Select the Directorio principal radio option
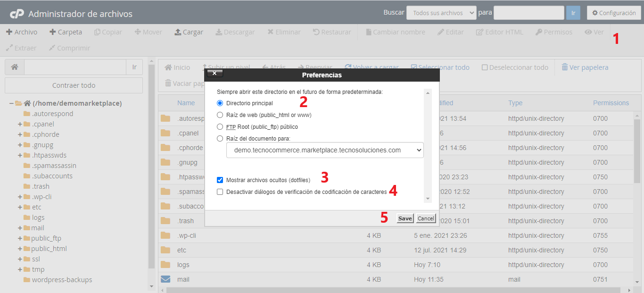Viewport: 644px width, 293px height. (220, 103)
